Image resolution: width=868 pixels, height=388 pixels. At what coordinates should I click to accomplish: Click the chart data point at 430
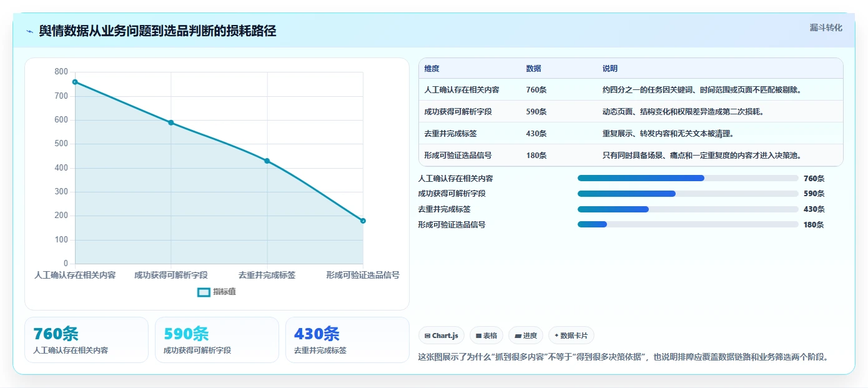click(x=267, y=161)
